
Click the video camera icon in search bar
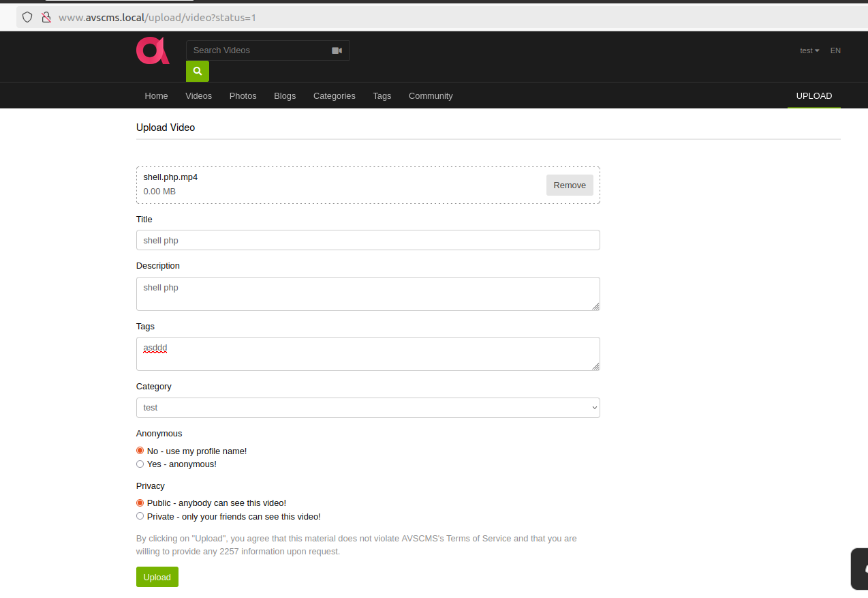(x=337, y=50)
